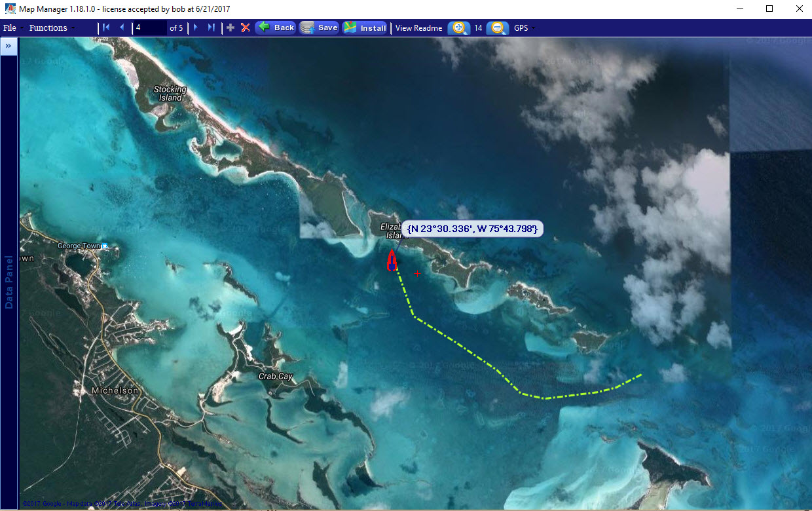Click the Save button
Image resolution: width=812 pixels, height=511 pixels.
point(319,28)
